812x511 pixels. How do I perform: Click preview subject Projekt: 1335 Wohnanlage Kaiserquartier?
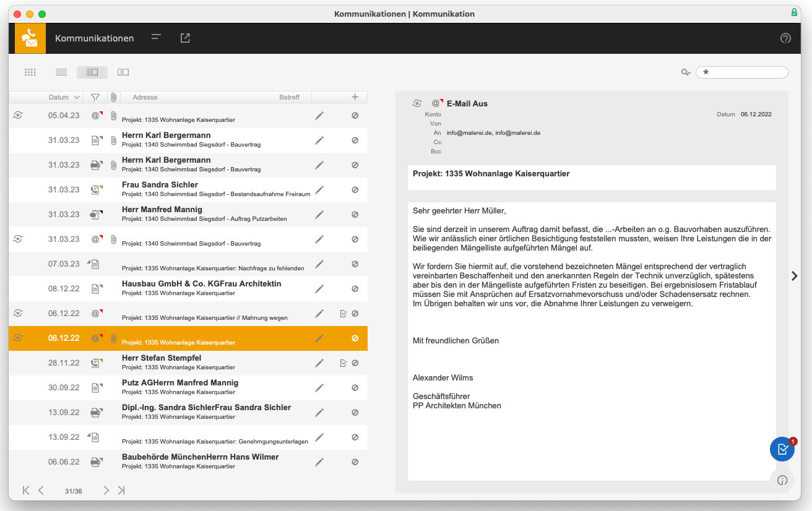tap(491, 174)
